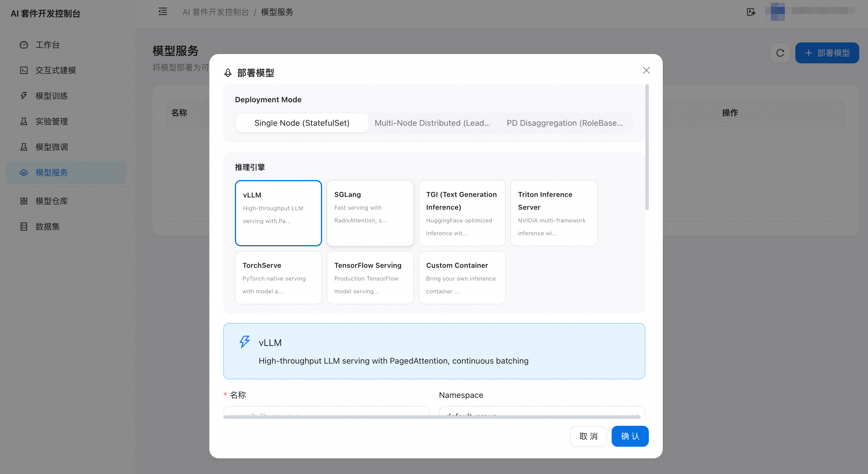Screen dimensions: 868x474
Task: Open the 交互式建模 menu item
Action: point(66,70)
